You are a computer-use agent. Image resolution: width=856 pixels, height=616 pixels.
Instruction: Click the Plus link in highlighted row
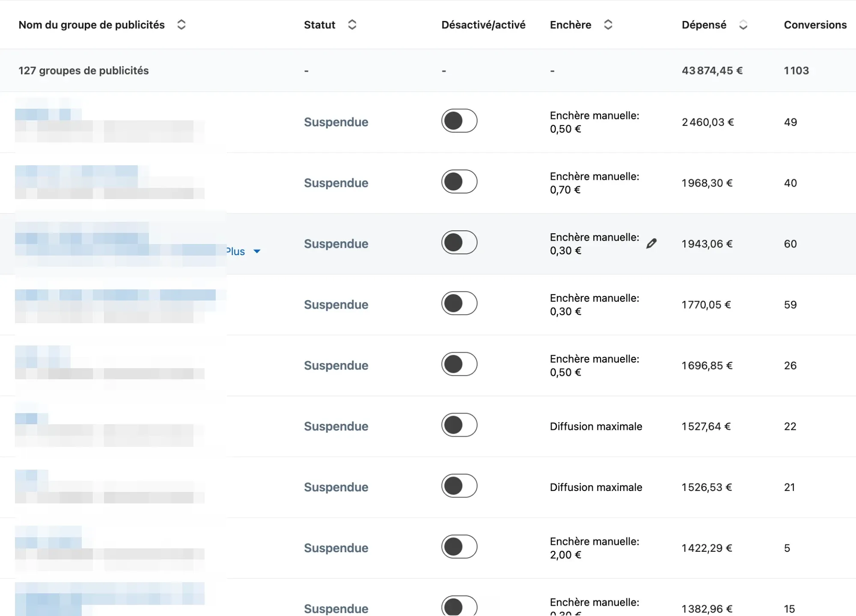coord(236,251)
